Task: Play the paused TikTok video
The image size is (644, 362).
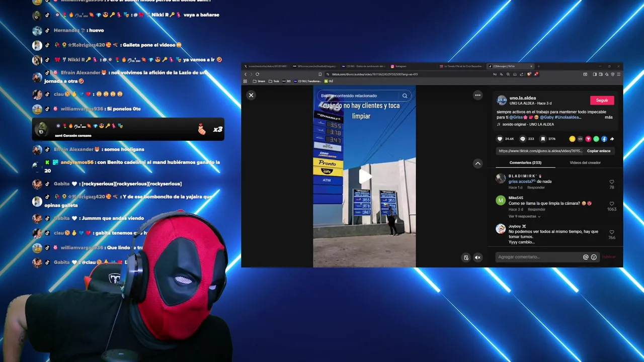Action: coord(365,176)
